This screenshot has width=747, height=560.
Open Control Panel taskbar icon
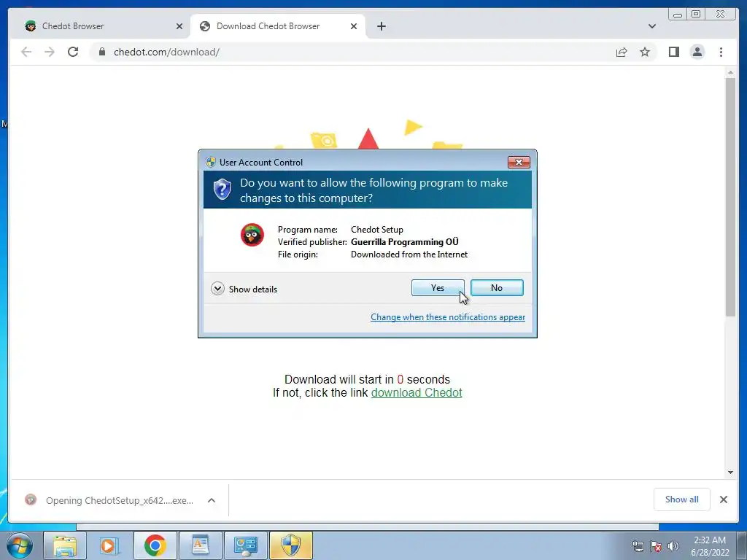(245, 545)
